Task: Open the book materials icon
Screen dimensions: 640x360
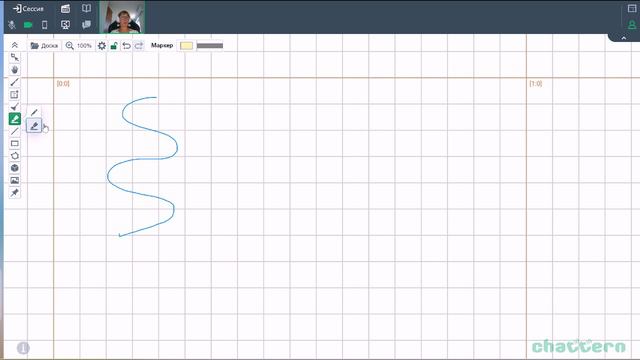Action: pyautogui.click(x=86, y=8)
